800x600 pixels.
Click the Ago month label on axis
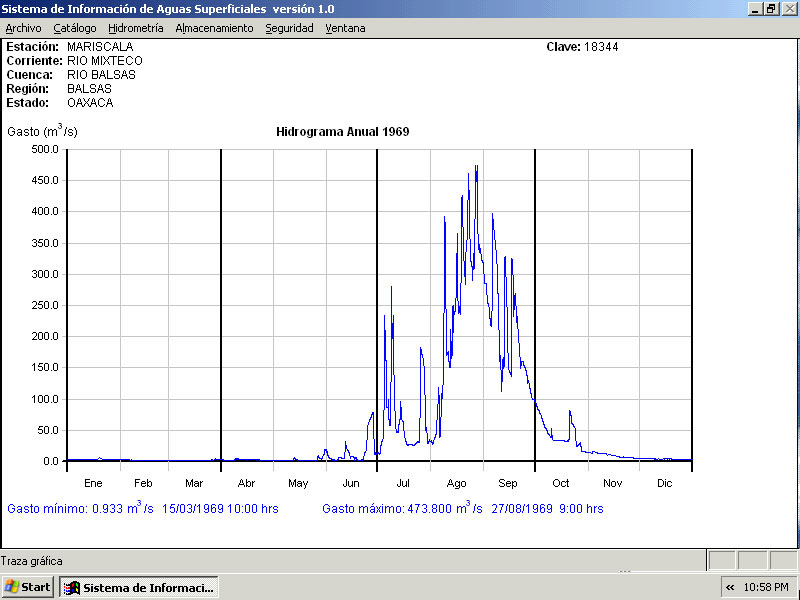pos(456,483)
